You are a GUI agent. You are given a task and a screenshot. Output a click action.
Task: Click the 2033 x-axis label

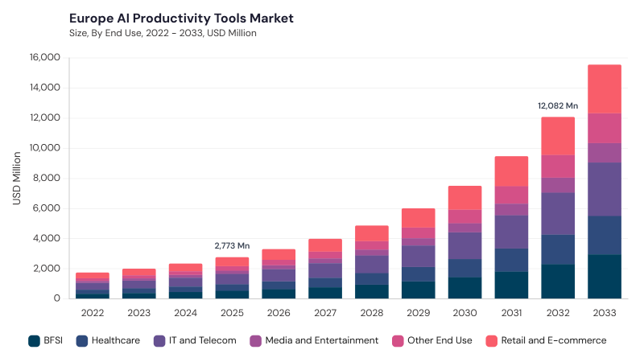[x=605, y=313]
